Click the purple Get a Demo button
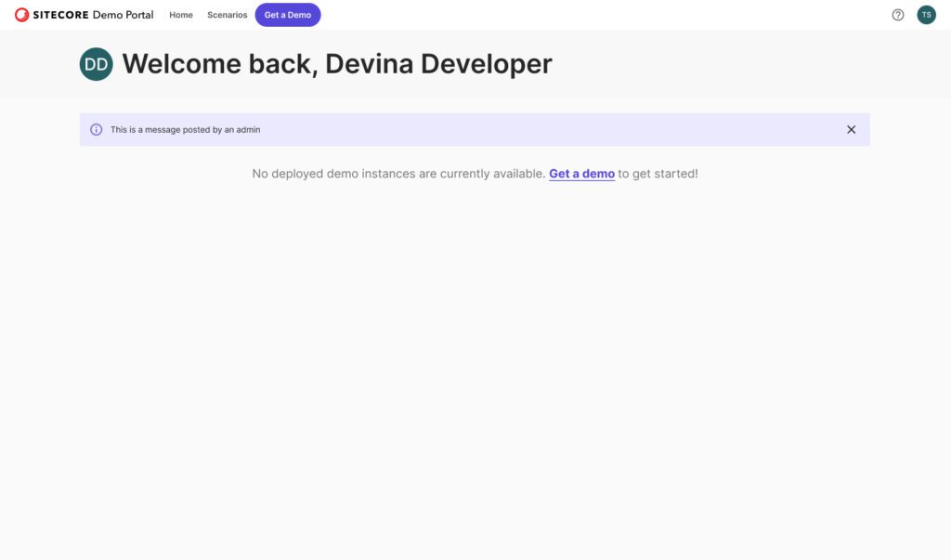Screen dimensions: 951x560 point(288,15)
